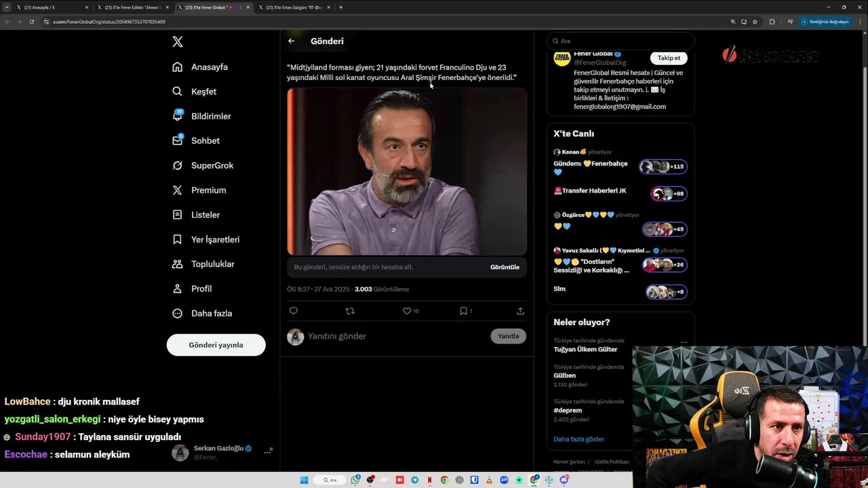This screenshot has height=488, width=868.
Task: Open Topluluklar communities
Action: [203, 264]
